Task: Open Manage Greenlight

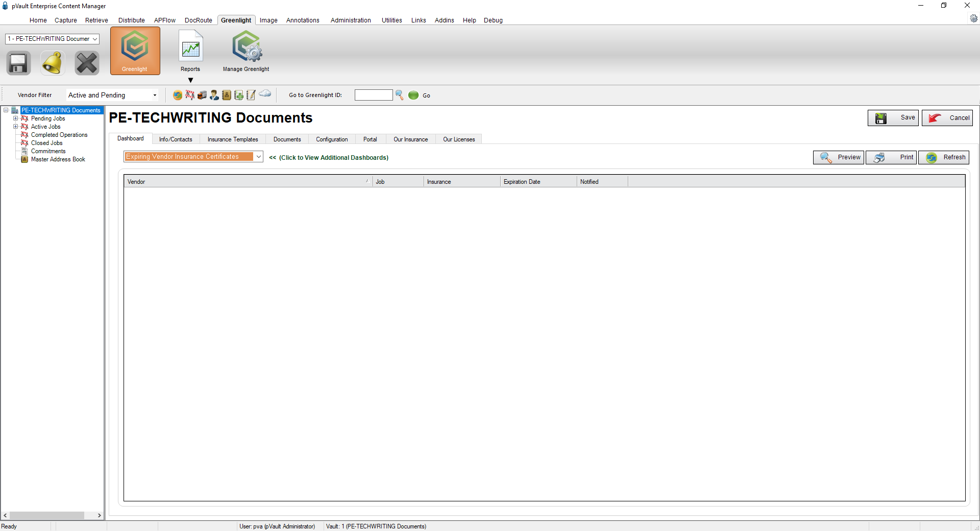Action: [x=246, y=51]
